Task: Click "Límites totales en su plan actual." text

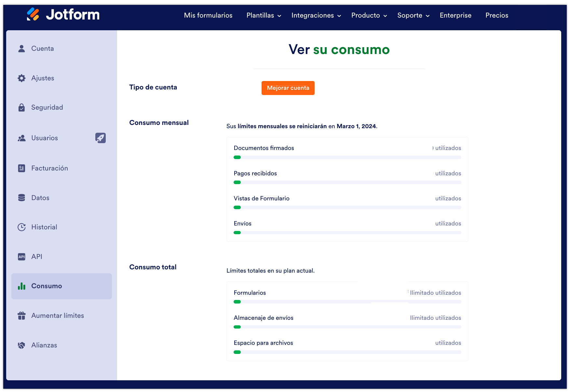Action: [x=271, y=271]
